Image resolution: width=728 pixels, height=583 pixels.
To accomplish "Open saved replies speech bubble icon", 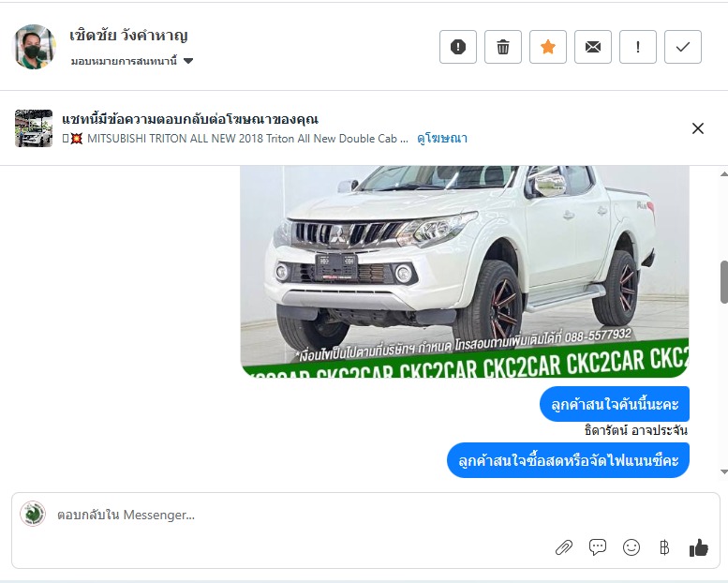I will pyautogui.click(x=598, y=547).
